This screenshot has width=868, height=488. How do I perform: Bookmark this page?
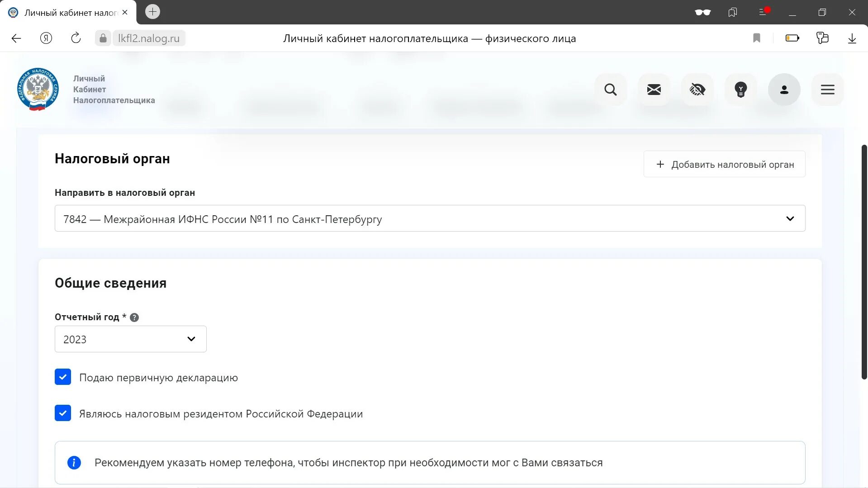[x=757, y=38]
